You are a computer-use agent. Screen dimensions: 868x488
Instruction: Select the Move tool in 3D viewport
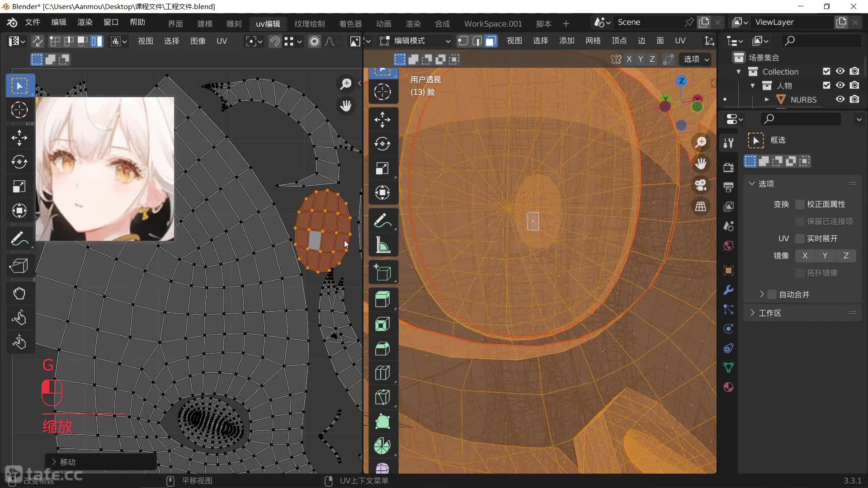(x=382, y=120)
